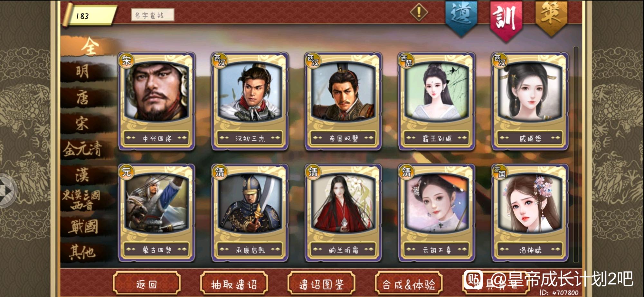
Task: Click the 名字查找 search field
Action: 152,15
